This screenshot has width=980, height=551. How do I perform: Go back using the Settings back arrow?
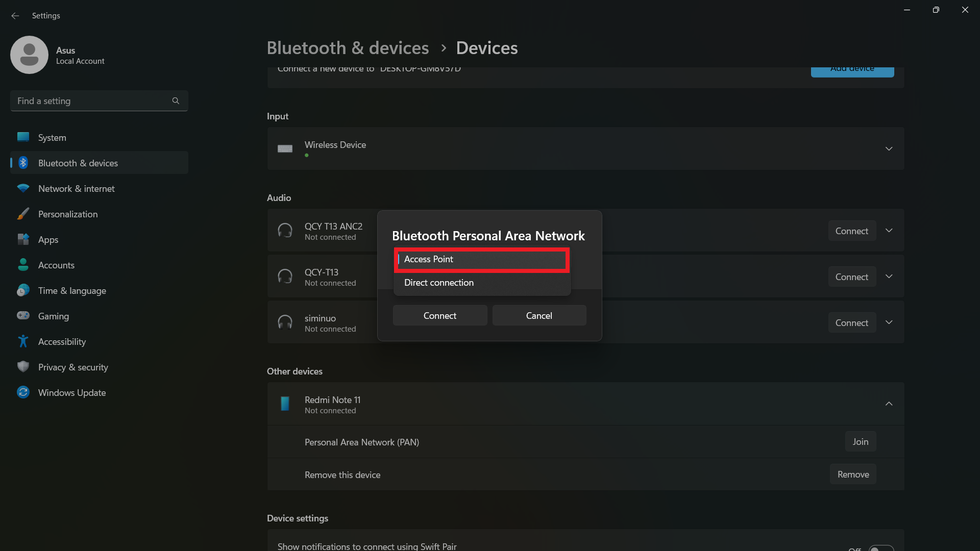pyautogui.click(x=15, y=16)
